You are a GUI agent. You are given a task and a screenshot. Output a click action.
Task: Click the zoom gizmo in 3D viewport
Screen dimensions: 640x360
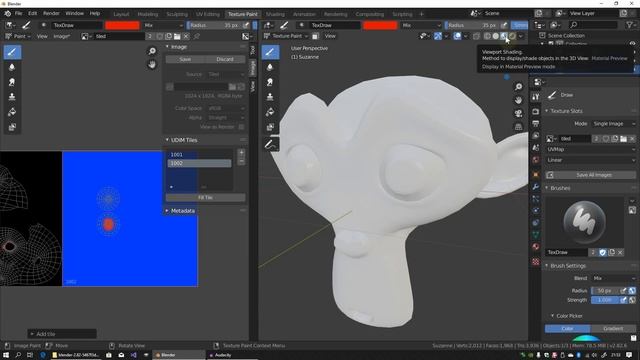coord(518,87)
